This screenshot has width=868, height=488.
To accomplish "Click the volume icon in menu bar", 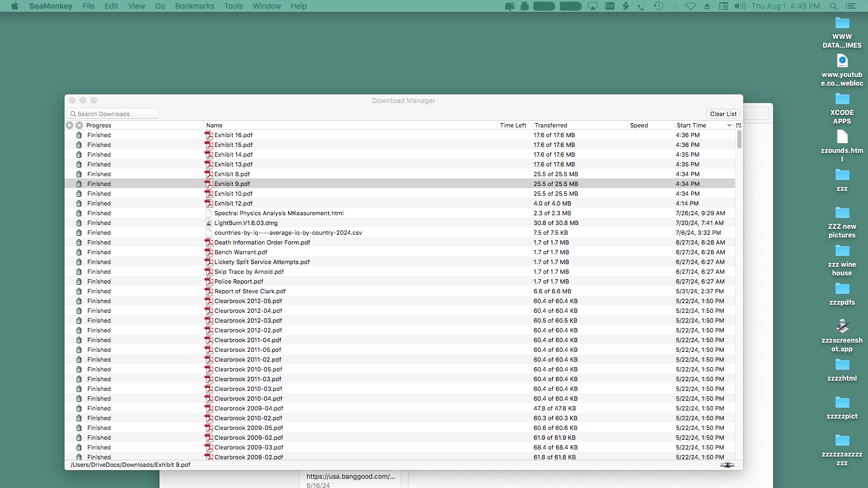I will pyautogui.click(x=740, y=6).
